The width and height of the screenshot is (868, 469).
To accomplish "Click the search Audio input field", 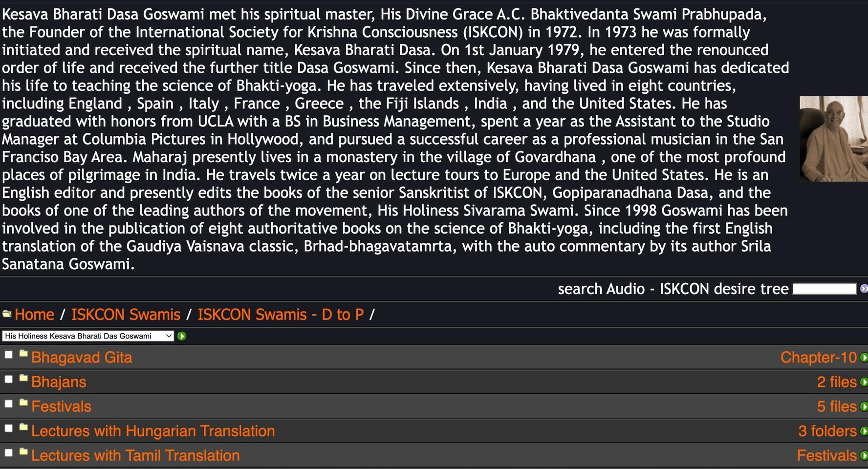I will [x=824, y=289].
